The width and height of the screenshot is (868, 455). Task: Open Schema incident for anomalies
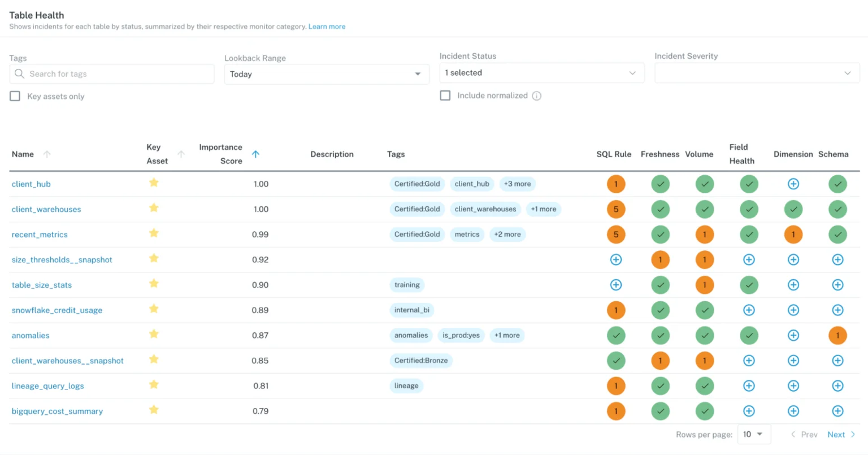point(837,335)
